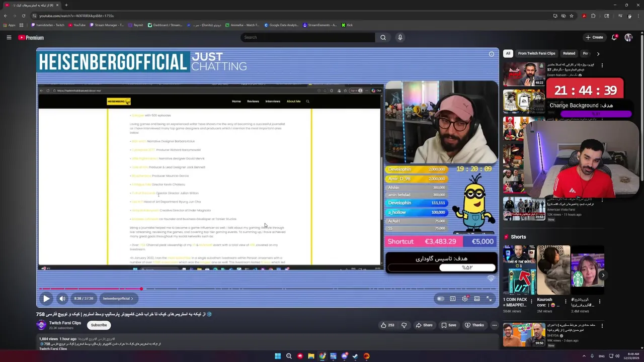644x362 pixels.
Task: Open Windows taskbar search
Action: tap(289, 356)
